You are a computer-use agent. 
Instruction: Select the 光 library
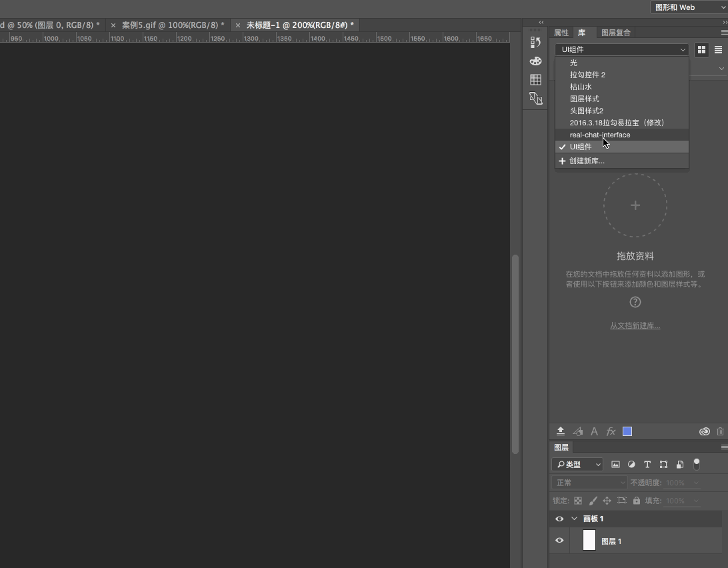[622, 63]
